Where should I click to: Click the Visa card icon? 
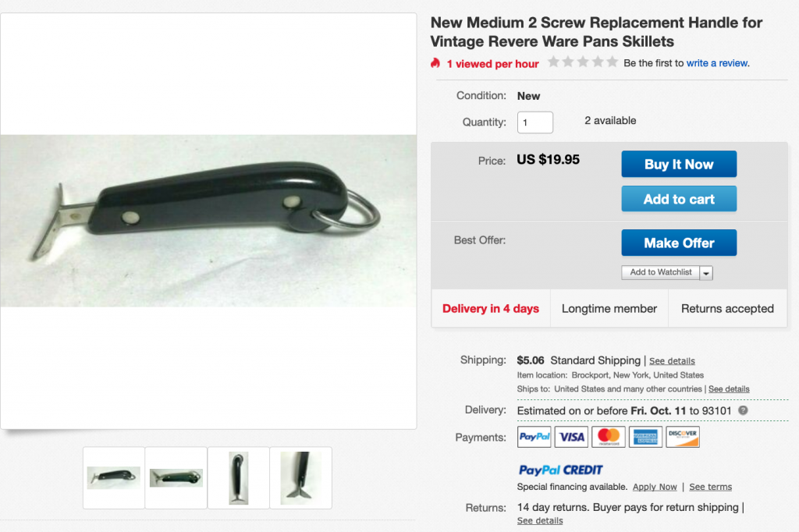coord(571,437)
